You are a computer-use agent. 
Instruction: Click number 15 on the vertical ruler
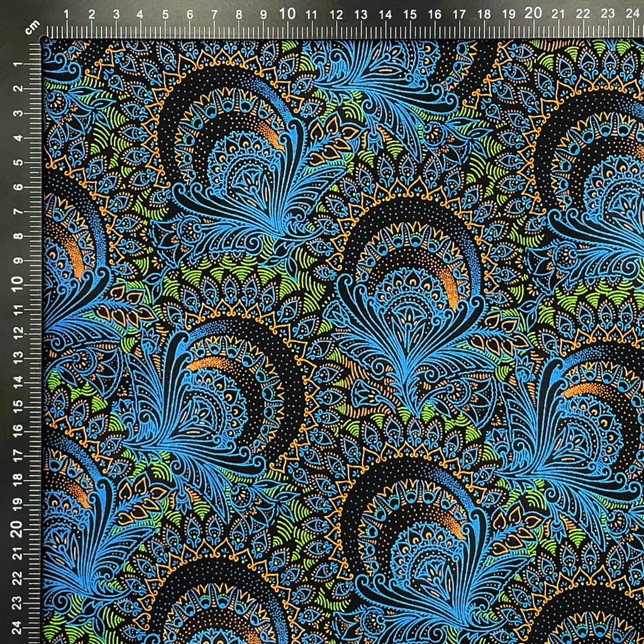point(18,407)
